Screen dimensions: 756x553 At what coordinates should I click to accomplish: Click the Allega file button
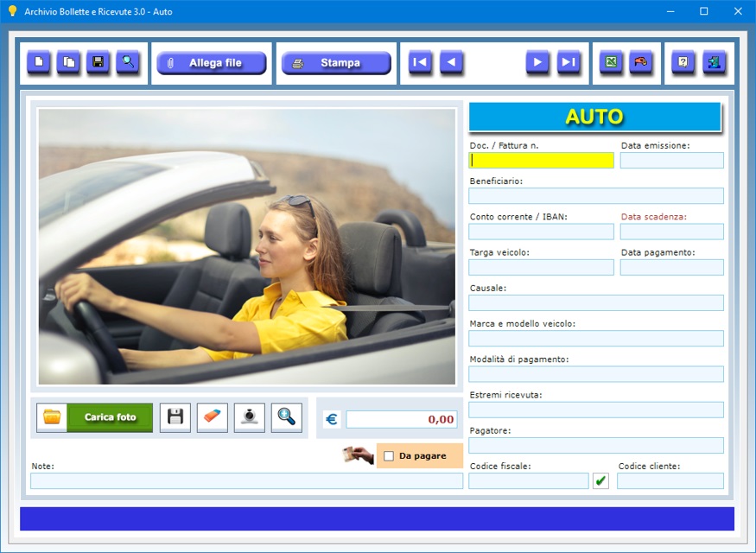(212, 63)
